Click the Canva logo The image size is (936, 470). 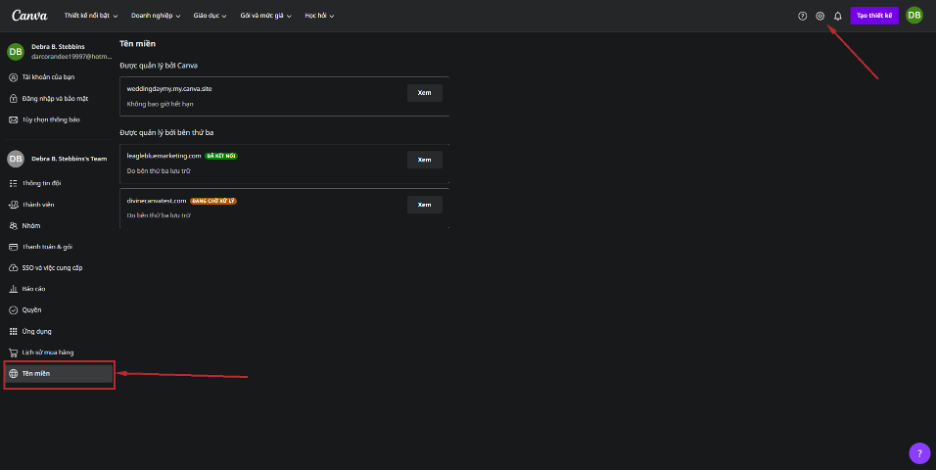tap(30, 15)
